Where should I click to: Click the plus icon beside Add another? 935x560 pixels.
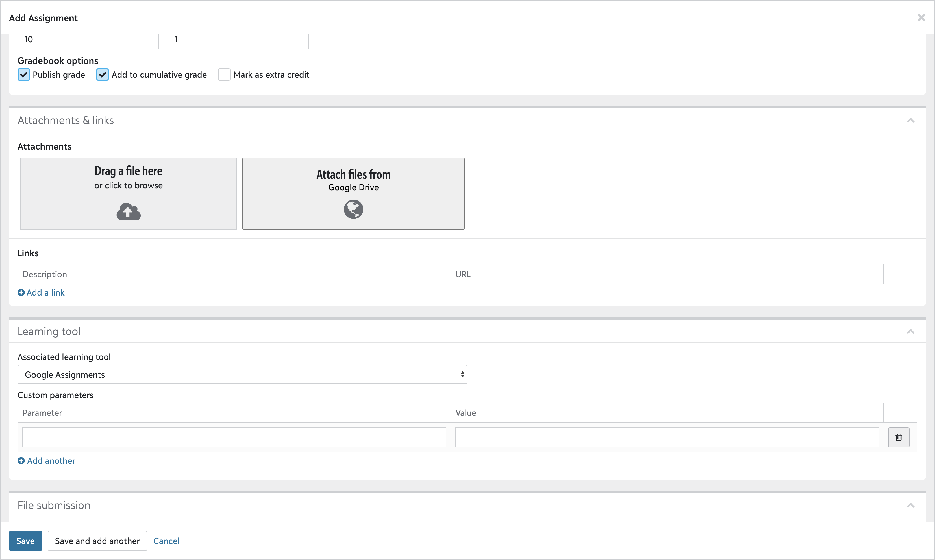point(21,461)
